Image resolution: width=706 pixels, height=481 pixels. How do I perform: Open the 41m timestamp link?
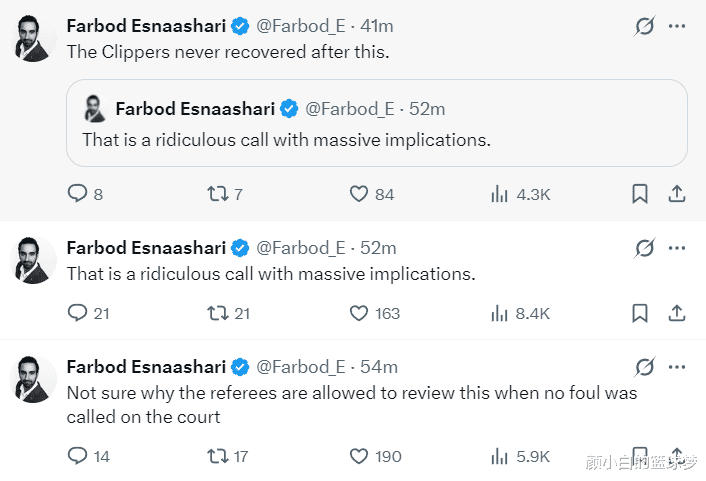[x=378, y=26]
